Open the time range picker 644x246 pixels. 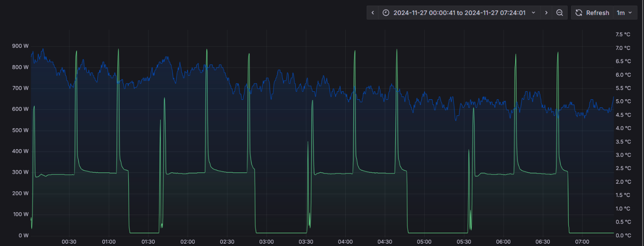[x=459, y=13]
